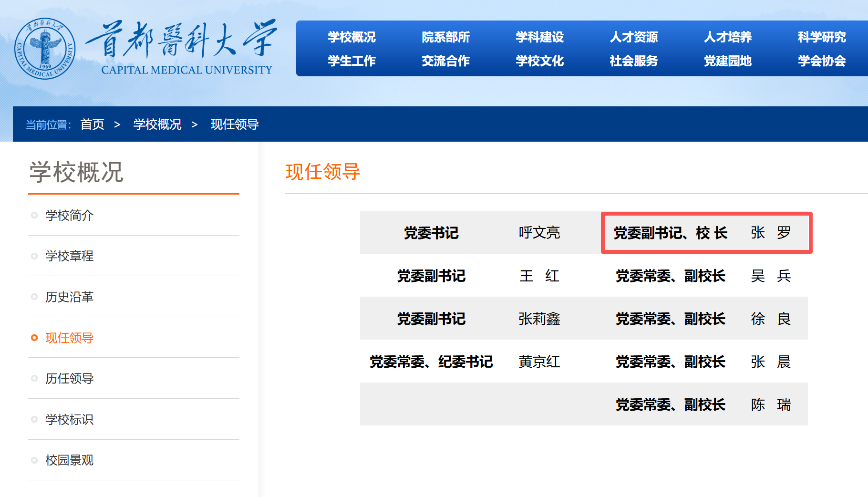Go to 学科建设 in the top navigation

click(x=539, y=37)
